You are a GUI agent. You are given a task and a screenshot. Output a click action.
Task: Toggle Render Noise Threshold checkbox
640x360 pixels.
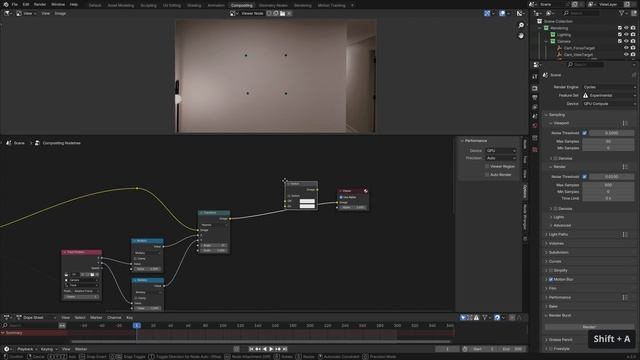click(584, 177)
